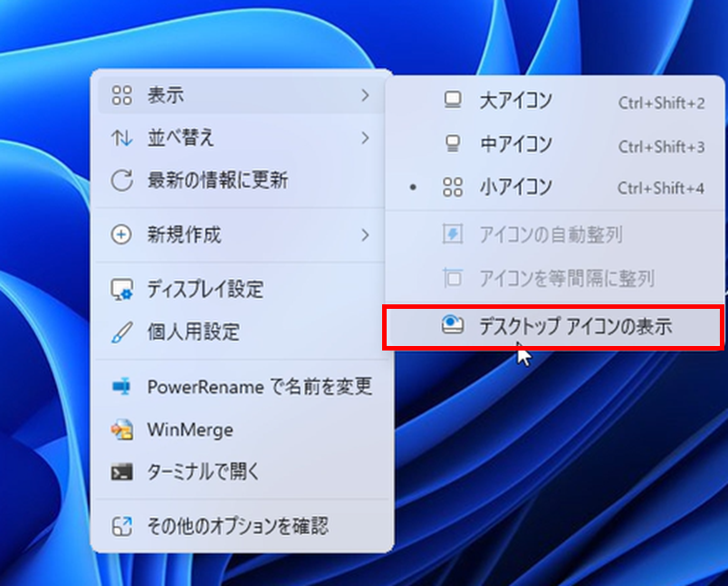Viewport: 728px width, 586px height.
Task: Expand the 並べ替え submenu arrow
Action: (x=366, y=138)
